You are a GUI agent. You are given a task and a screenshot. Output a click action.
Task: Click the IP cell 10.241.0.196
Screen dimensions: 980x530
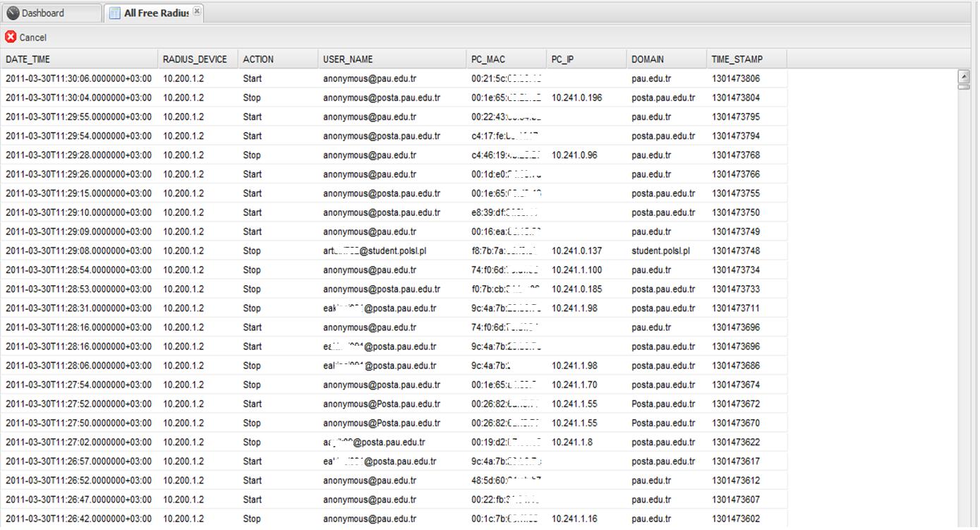577,97
